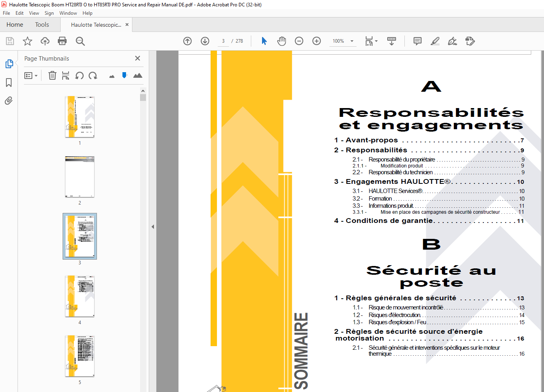Image resolution: width=544 pixels, height=392 pixels.
Task: Open the find text magnifier
Action: [x=80, y=41]
